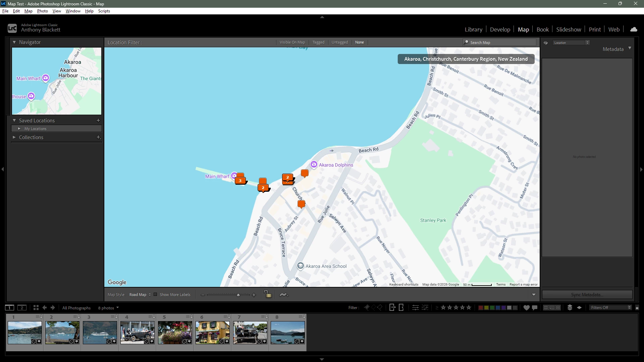The height and width of the screenshot is (362, 644).
Task: Select Untagged location filter
Action: coord(340,42)
